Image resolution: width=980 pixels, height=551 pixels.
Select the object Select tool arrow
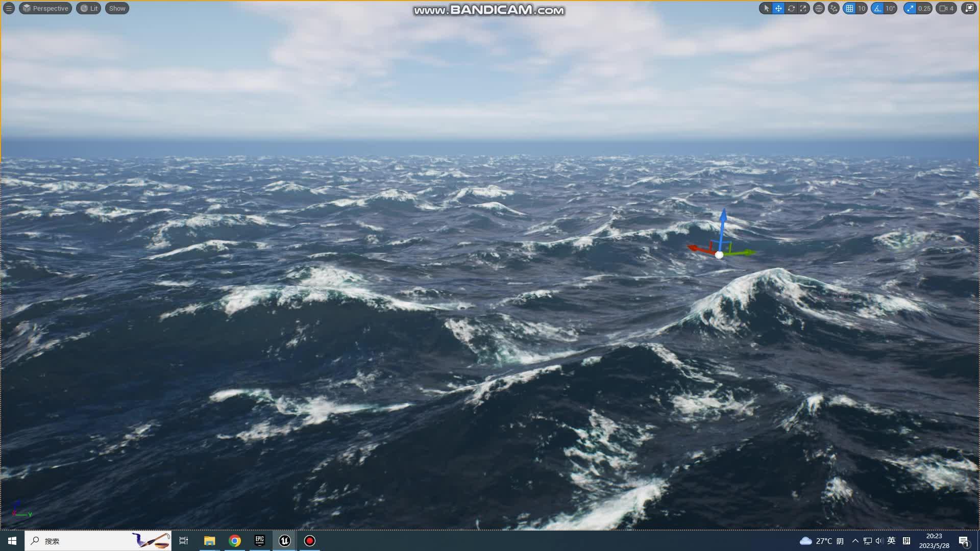click(767, 8)
